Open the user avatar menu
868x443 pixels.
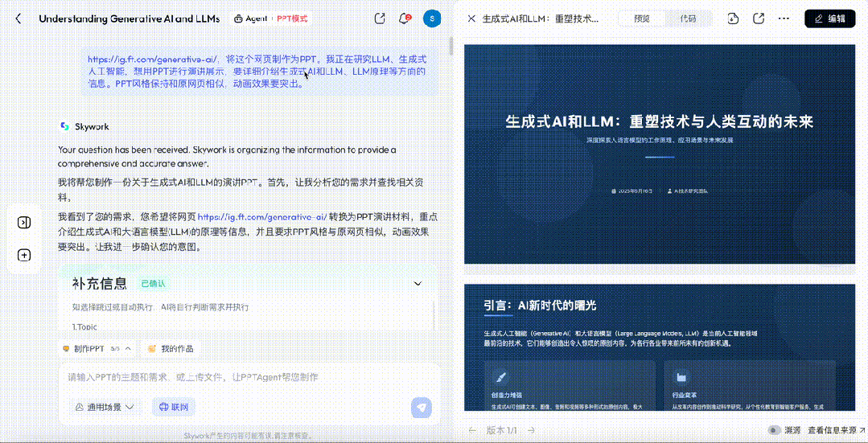[x=432, y=18]
